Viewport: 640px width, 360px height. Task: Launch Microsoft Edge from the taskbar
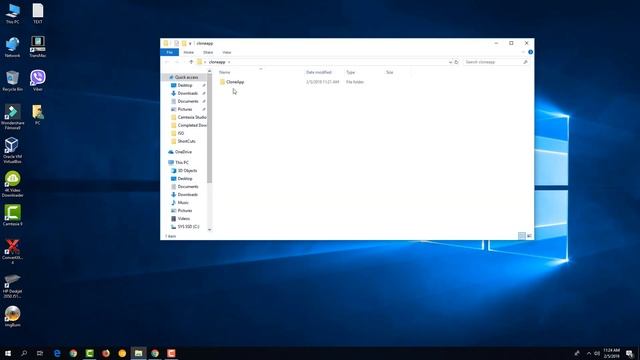[x=57, y=353]
